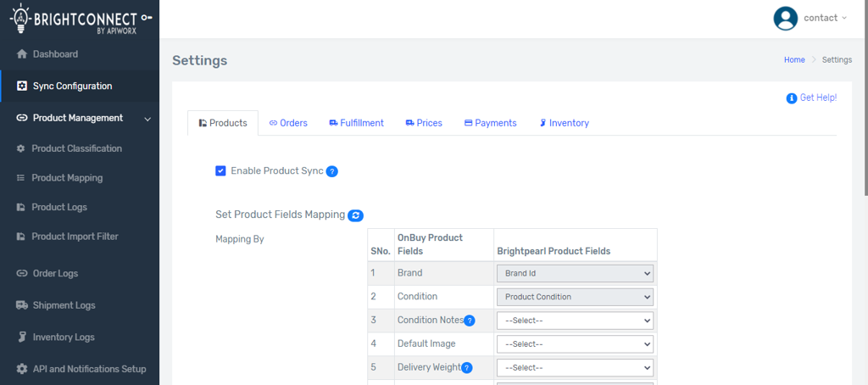The height and width of the screenshot is (385, 868).
Task: Switch to the Payments tab
Action: pos(491,123)
